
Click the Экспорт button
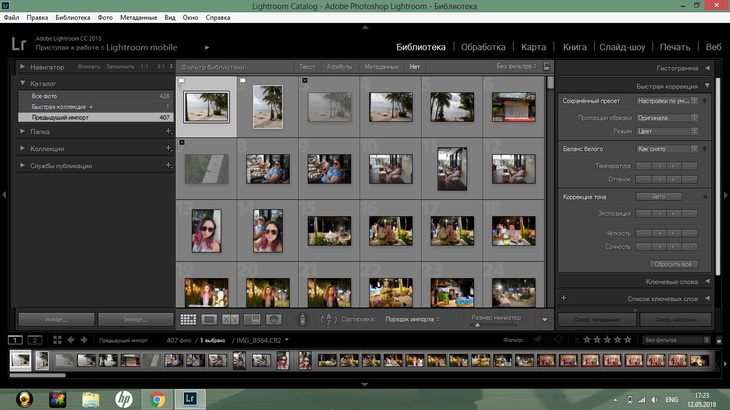point(135,319)
